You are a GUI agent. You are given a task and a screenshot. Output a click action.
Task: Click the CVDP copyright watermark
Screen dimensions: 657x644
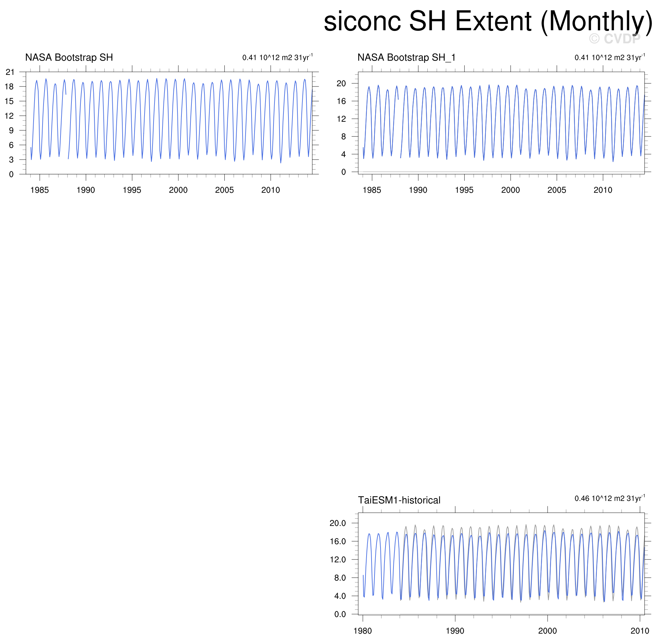(x=614, y=39)
